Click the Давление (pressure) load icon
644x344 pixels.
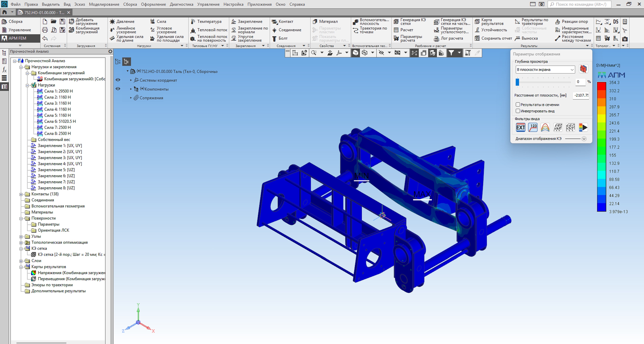pyautogui.click(x=113, y=21)
